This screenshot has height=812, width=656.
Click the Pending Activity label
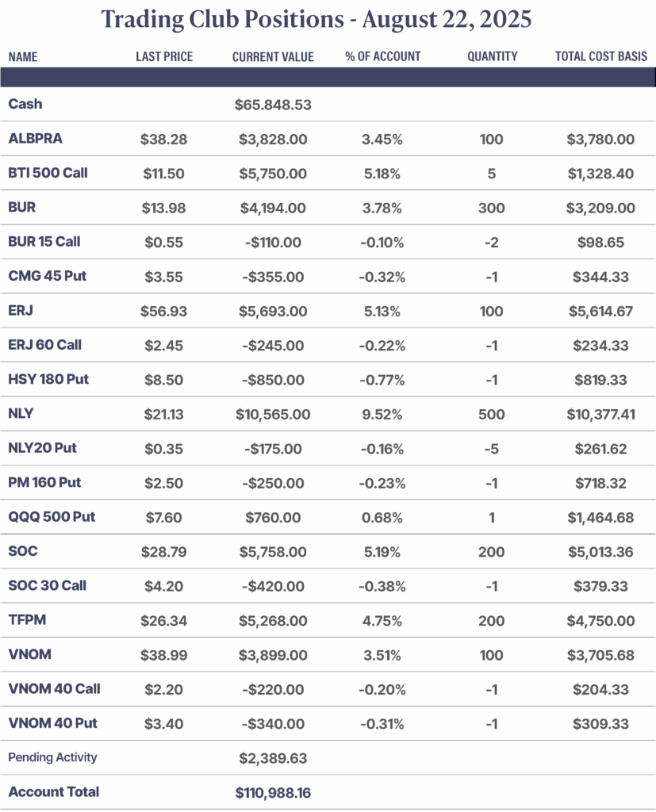53,757
